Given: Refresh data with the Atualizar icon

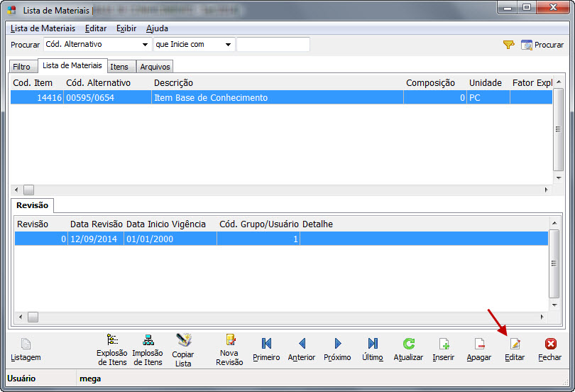Looking at the screenshot, I should [408, 344].
